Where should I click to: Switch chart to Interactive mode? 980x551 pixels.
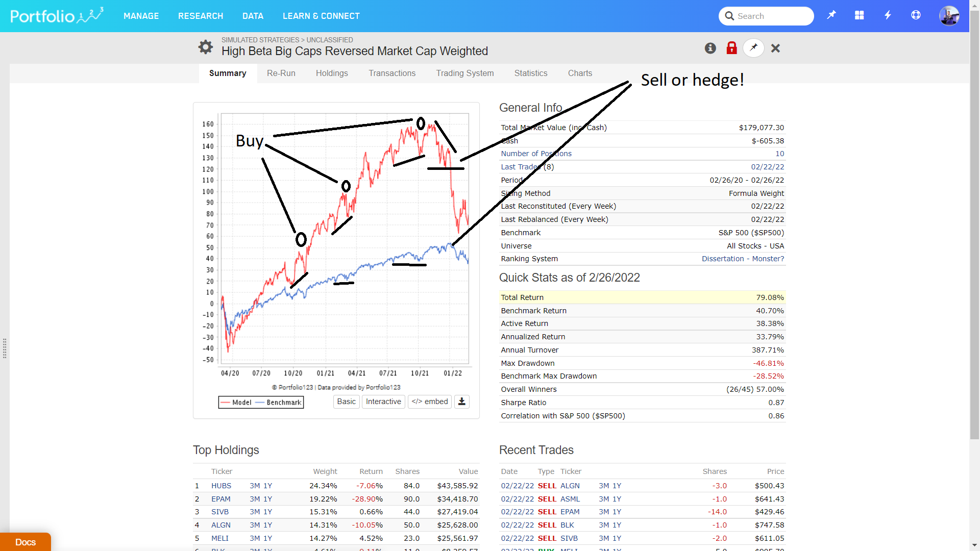383,402
